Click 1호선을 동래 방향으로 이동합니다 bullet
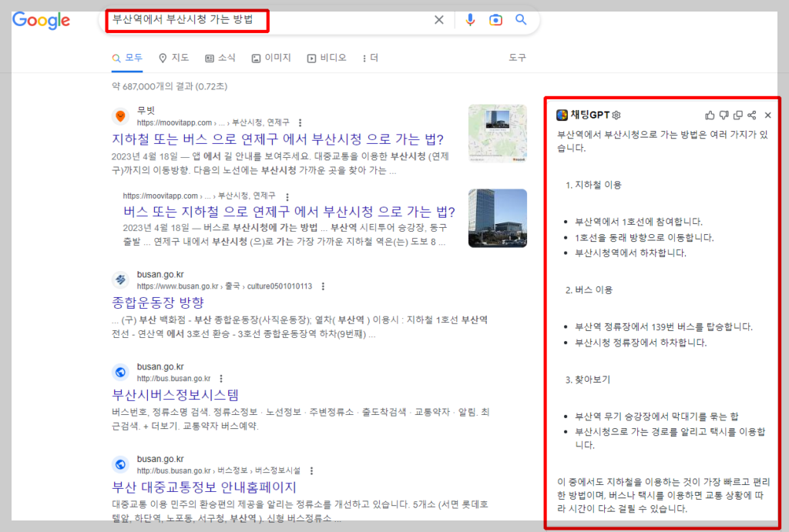 (x=645, y=237)
